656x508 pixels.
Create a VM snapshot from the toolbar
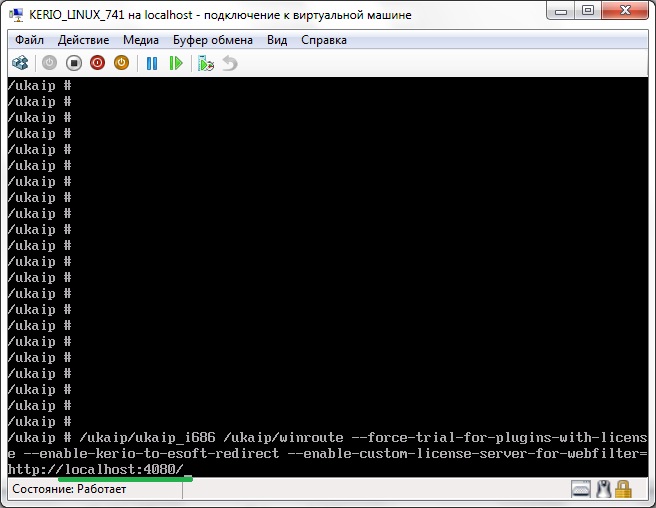(x=206, y=63)
